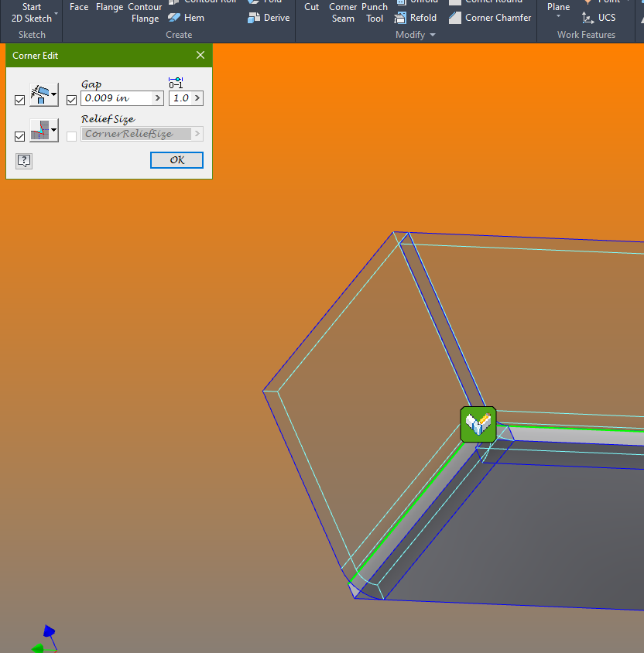Select the Derive tool
This screenshot has width=644, height=653.
coord(269,17)
